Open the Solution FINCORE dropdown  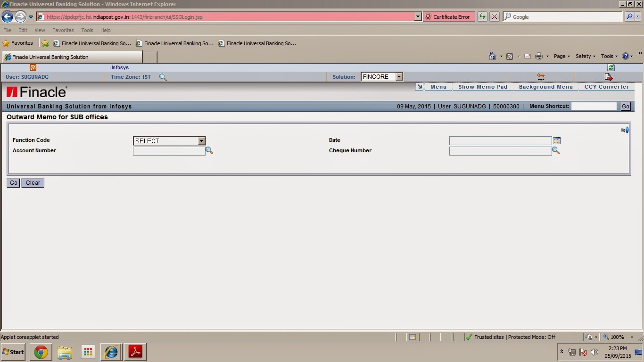399,76
